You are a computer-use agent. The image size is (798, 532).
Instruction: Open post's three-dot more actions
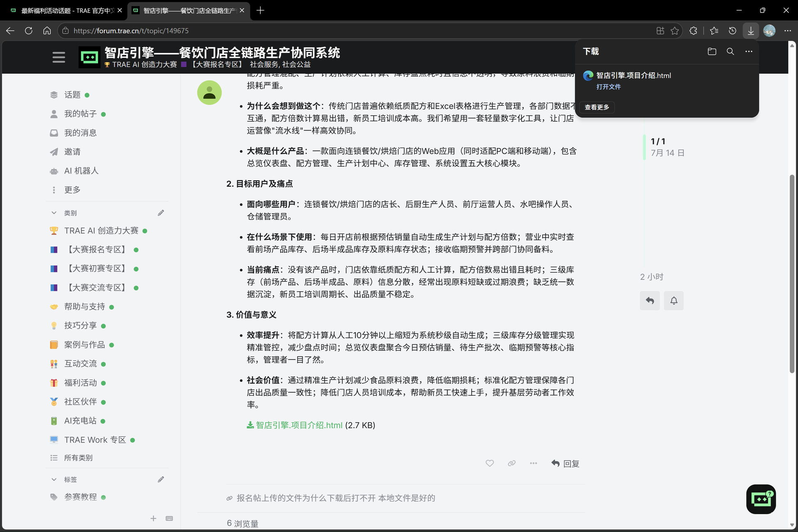533,463
